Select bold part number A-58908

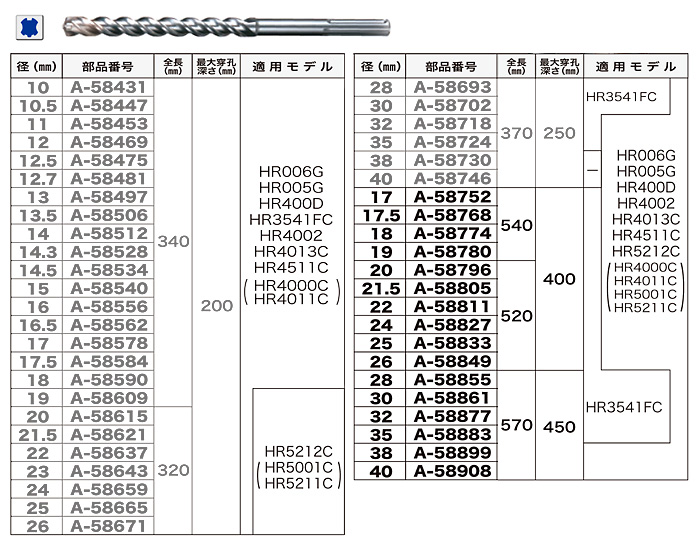click(453, 472)
